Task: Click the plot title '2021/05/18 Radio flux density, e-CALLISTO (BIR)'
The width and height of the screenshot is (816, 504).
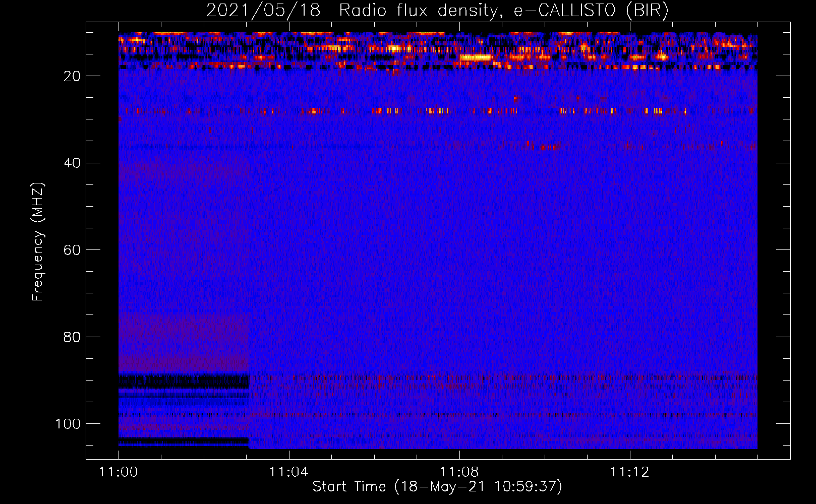Action: coord(437,11)
